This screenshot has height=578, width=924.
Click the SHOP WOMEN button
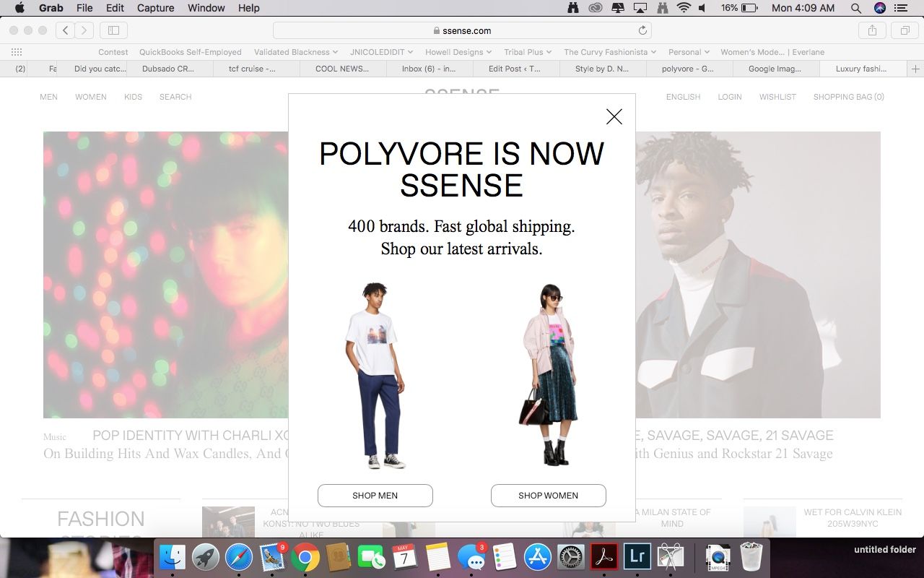point(549,496)
